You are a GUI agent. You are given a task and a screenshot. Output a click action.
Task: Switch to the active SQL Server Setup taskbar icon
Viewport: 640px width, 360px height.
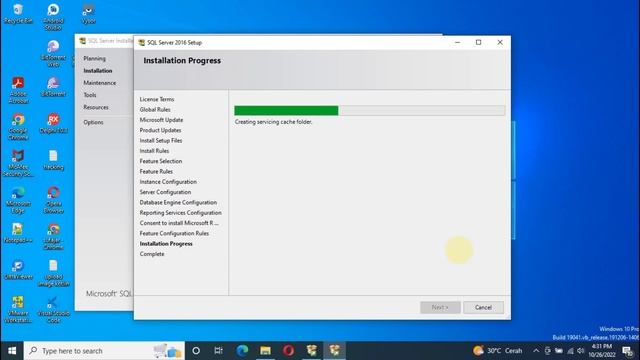click(335, 351)
